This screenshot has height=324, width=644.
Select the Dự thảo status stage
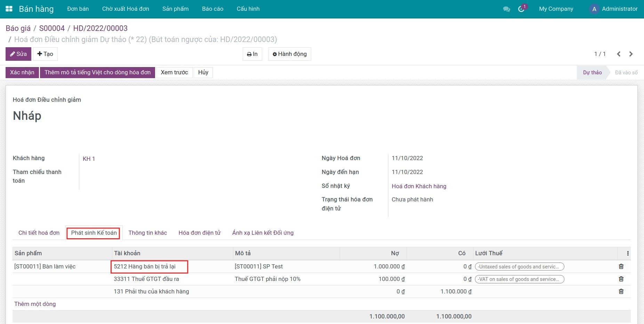[x=592, y=72]
